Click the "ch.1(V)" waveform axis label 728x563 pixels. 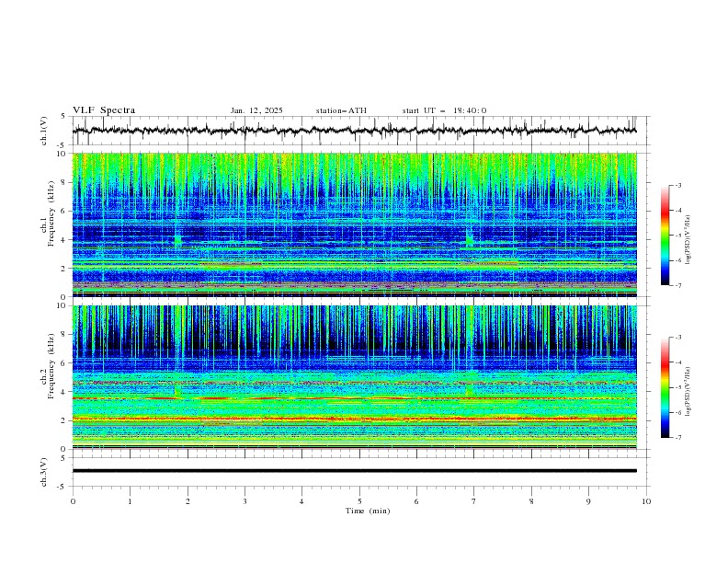(x=44, y=131)
